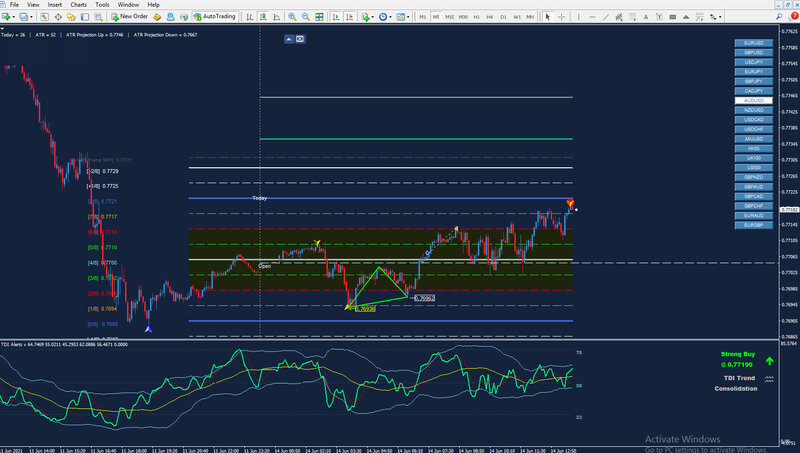Select the H4 timeframe button
Screen dimensions: 800x453
coord(490,17)
